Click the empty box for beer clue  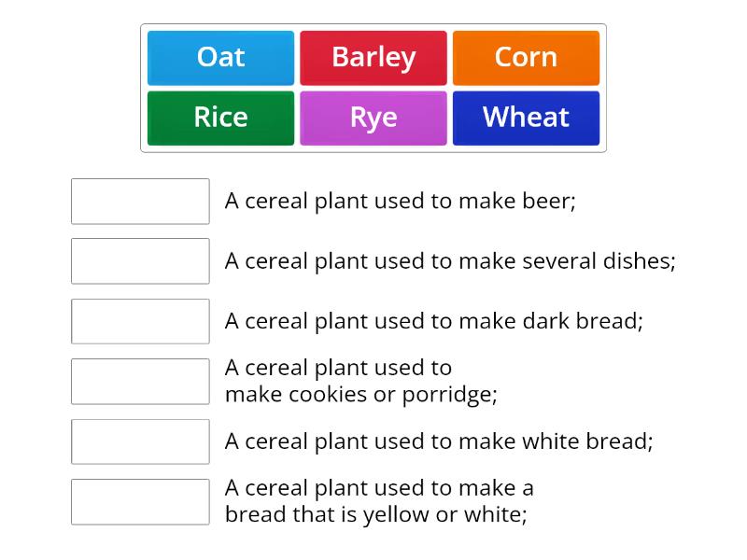(140, 201)
